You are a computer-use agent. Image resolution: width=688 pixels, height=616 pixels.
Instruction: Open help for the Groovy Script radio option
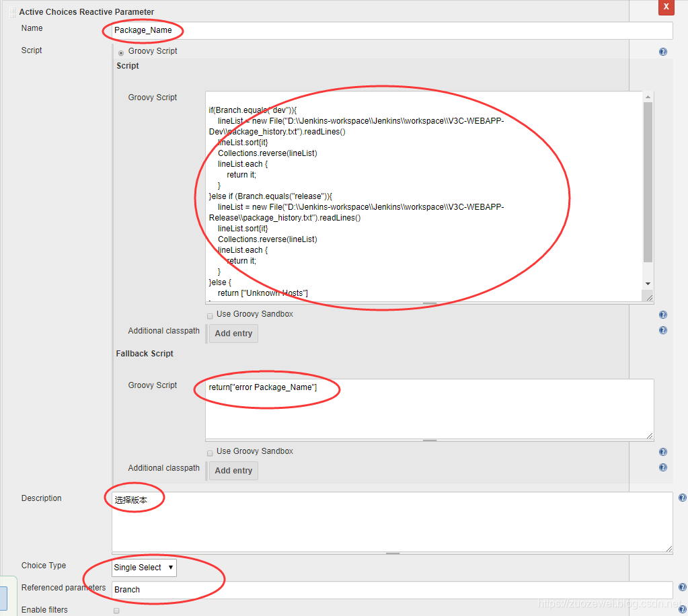(x=663, y=52)
